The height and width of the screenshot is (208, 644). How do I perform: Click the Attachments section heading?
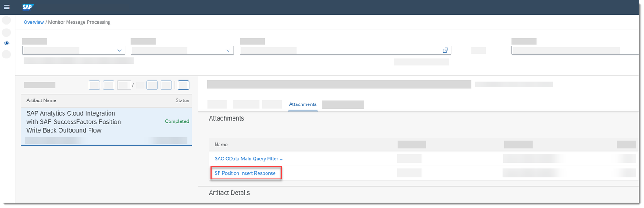pos(227,118)
